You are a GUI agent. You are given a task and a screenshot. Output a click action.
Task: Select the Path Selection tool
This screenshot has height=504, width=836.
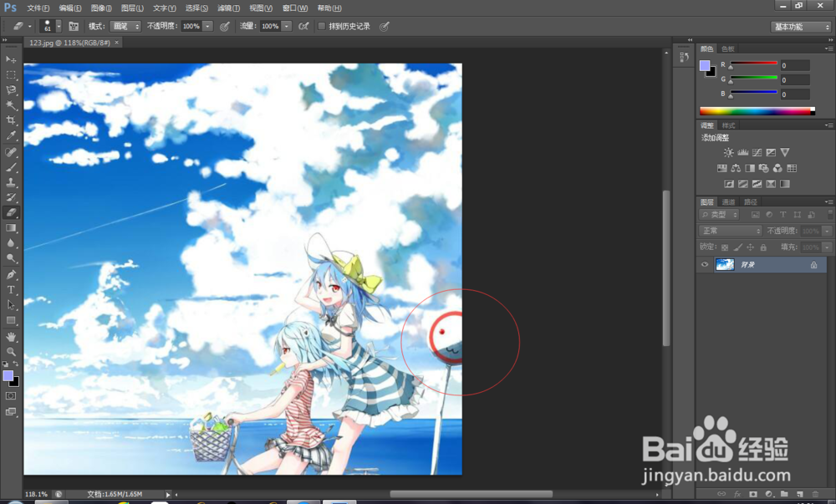[x=11, y=305]
